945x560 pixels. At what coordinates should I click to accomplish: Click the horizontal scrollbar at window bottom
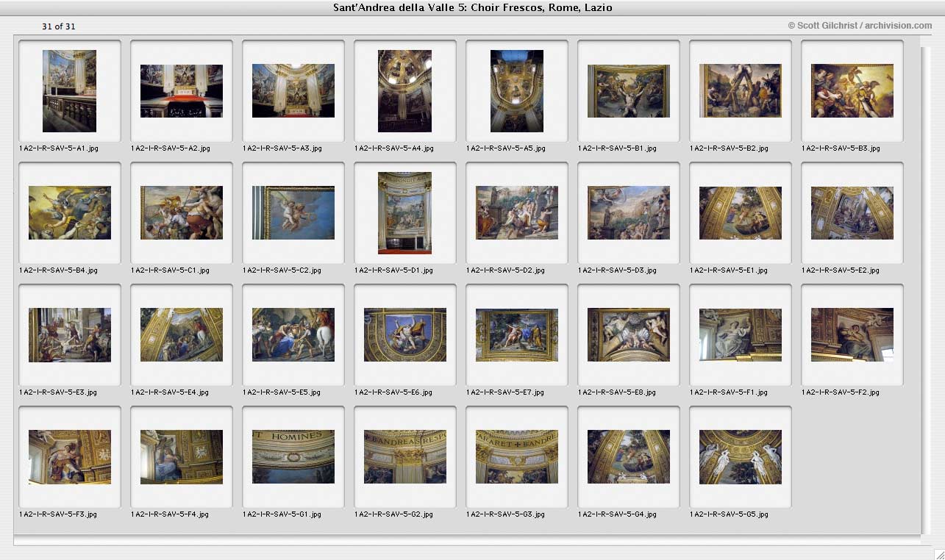[x=467, y=541]
